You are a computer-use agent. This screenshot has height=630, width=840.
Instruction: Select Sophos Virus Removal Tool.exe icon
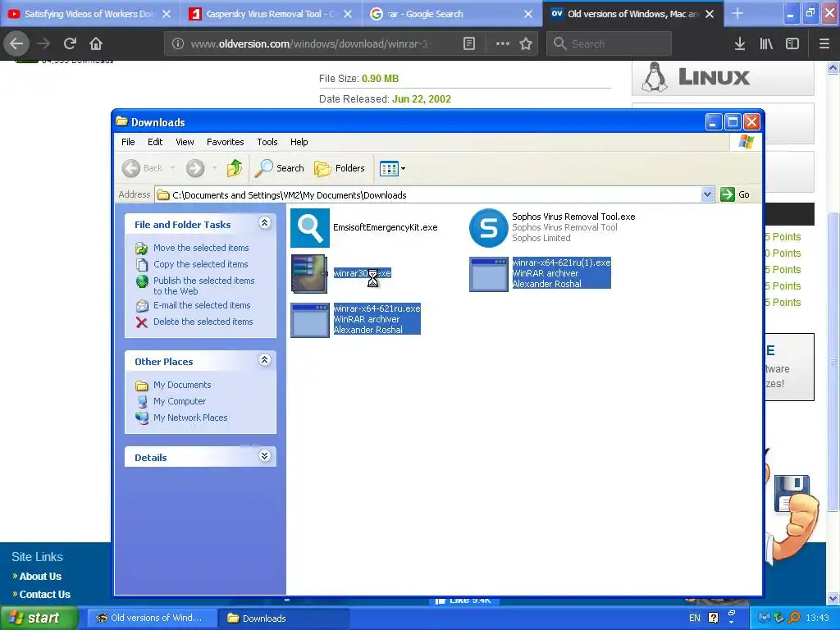[x=488, y=228]
